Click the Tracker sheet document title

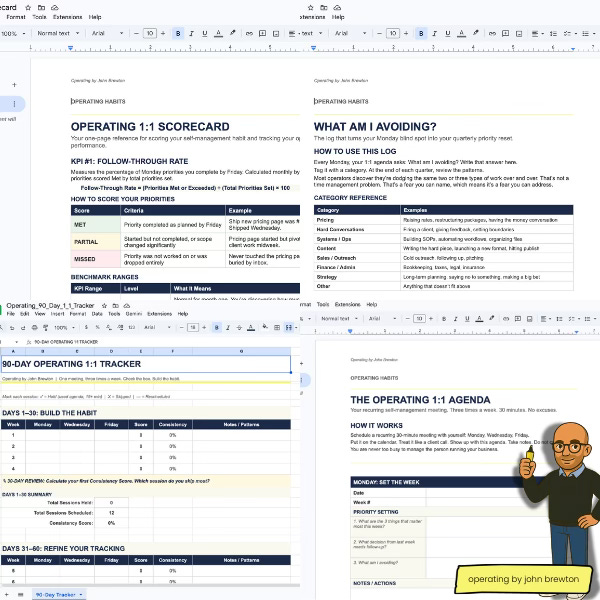50,306
